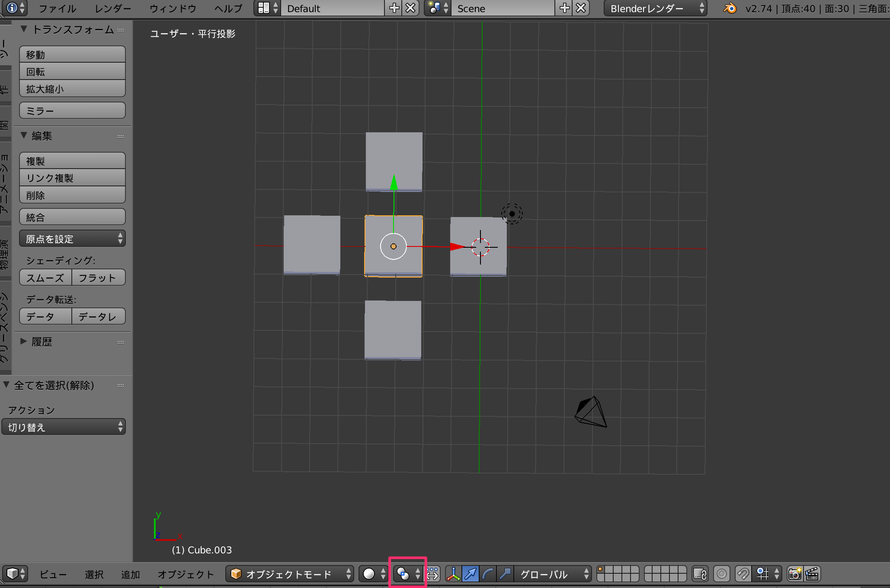890x588 pixels.
Task: Toggle the 3D manipulator widget
Action: pos(453,574)
